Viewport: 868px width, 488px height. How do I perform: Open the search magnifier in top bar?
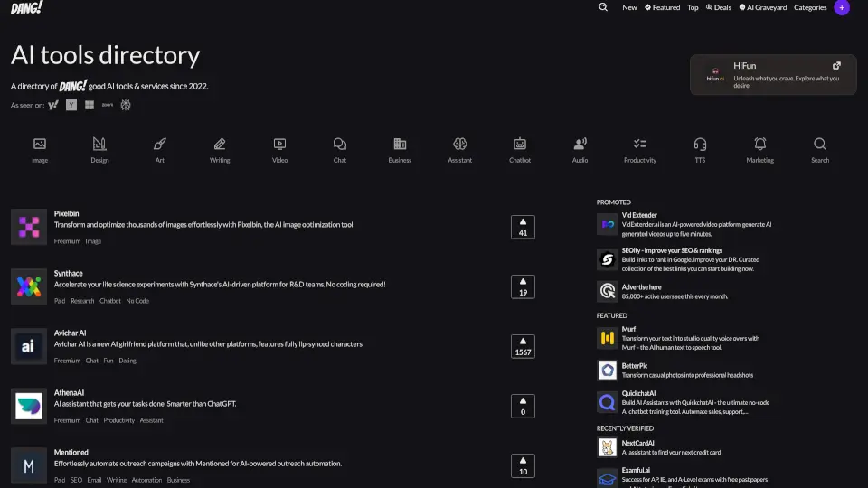point(603,7)
